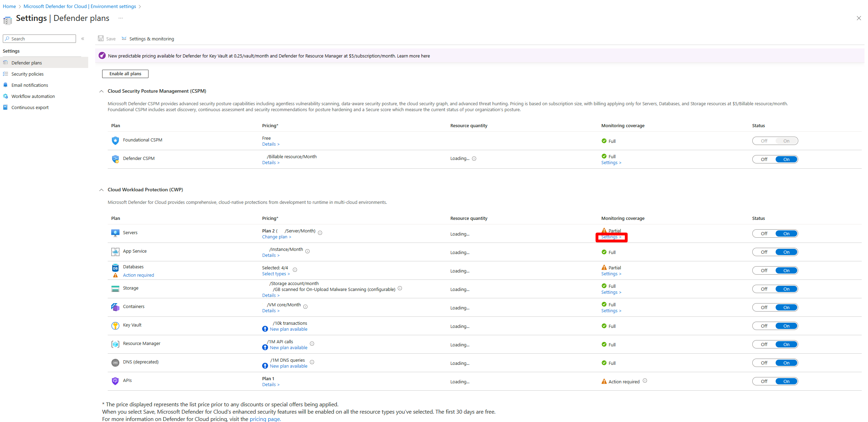Screen dimensions: 868x422
Task: Turn DNS (deprecated) plan status Off
Action: 764,363
